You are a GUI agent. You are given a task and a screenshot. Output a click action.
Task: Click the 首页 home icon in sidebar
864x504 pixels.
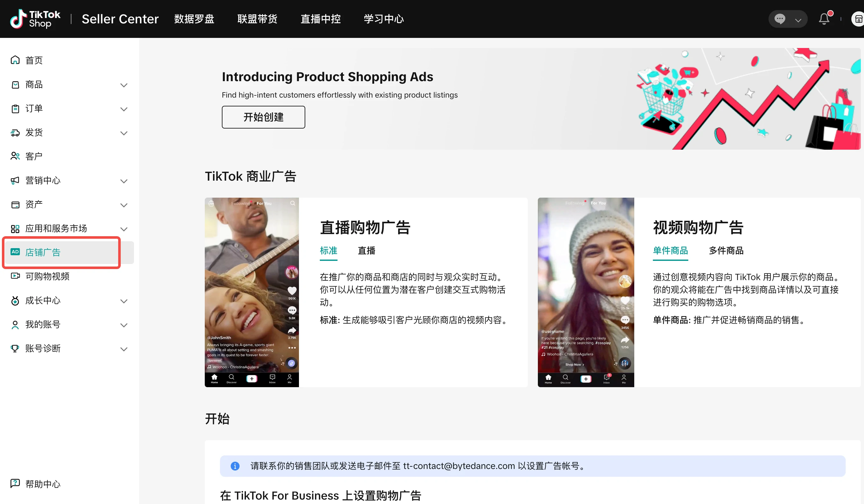coord(15,60)
